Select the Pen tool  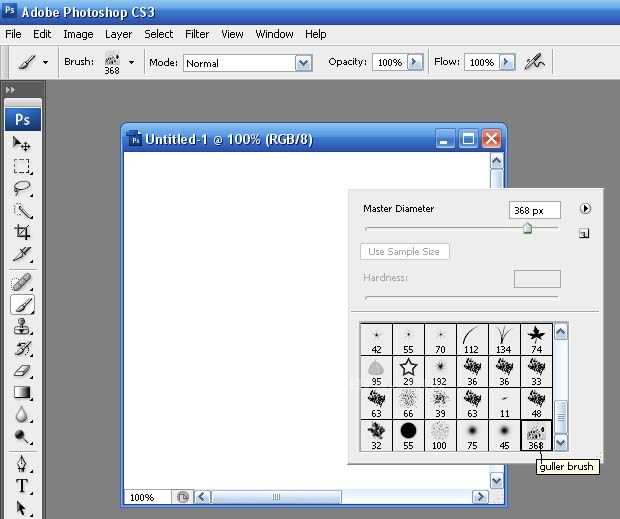point(22,464)
